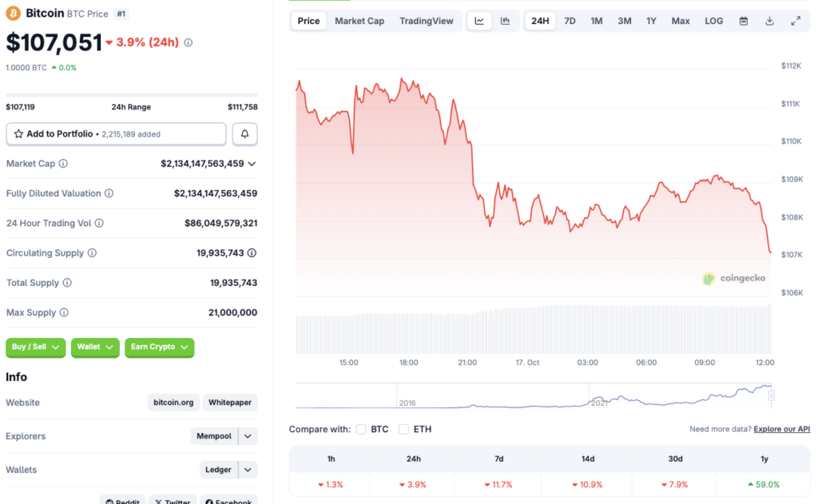818x504 pixels.
Task: Expand chart to fullscreen
Action: point(796,21)
